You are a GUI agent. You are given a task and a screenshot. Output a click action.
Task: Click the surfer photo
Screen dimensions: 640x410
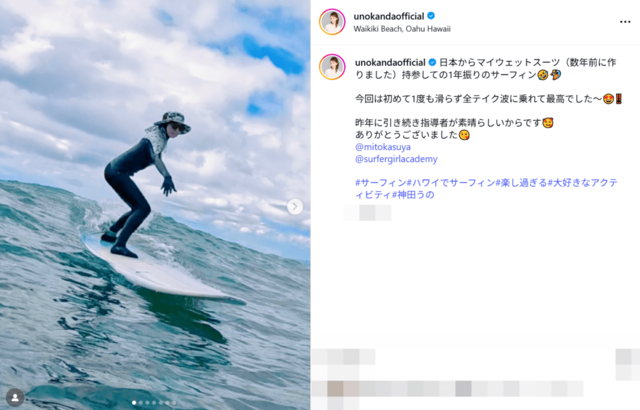pos(155,205)
